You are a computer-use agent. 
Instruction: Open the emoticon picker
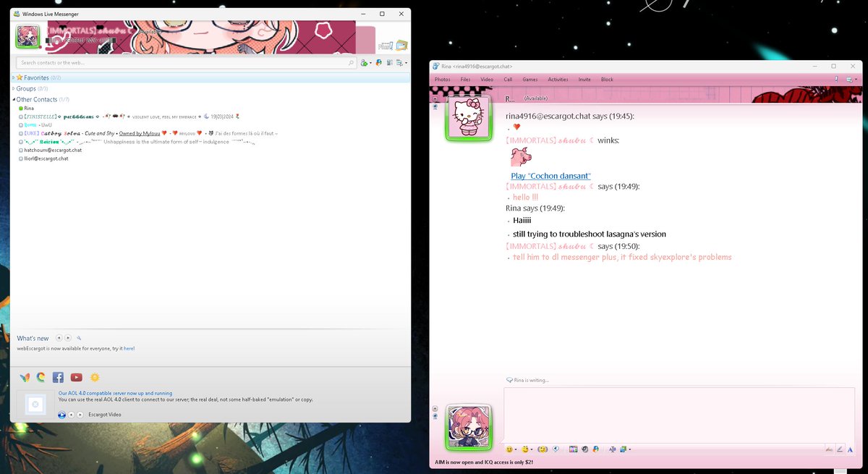(x=511, y=449)
